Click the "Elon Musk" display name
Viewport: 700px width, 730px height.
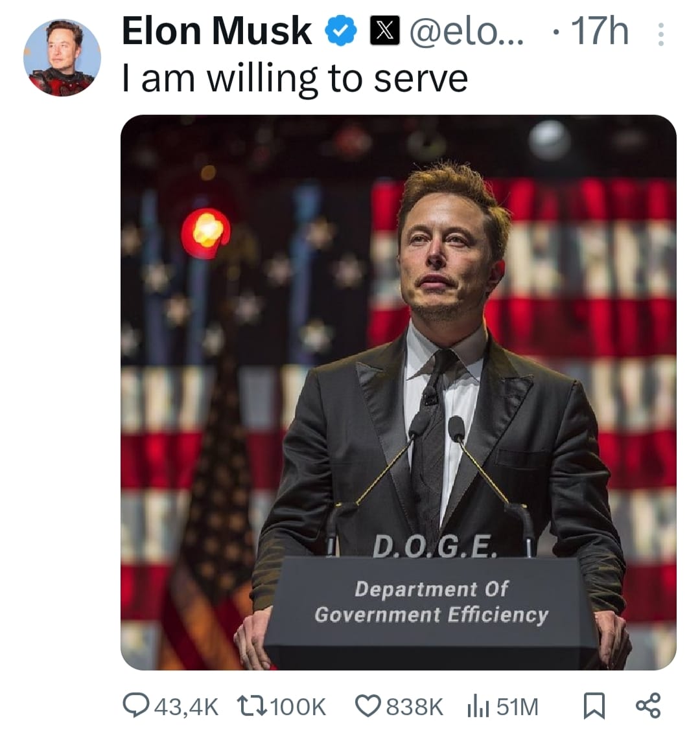pos(217,31)
